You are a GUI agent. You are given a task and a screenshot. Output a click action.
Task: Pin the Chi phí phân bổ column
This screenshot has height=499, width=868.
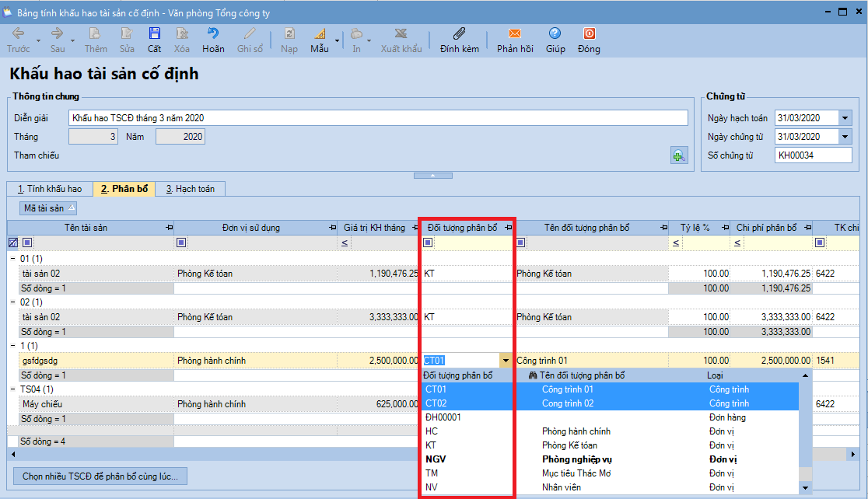pos(807,228)
